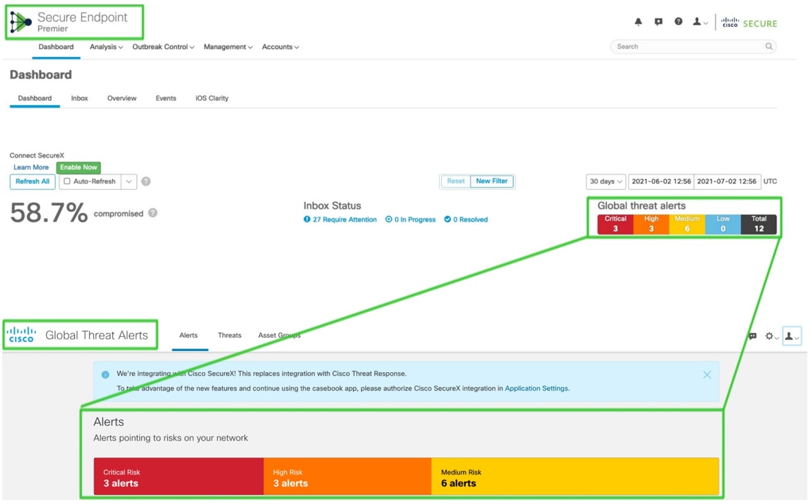Open 0 In Progress link
Image resolution: width=812 pixels, height=504 pixels.
410,220
